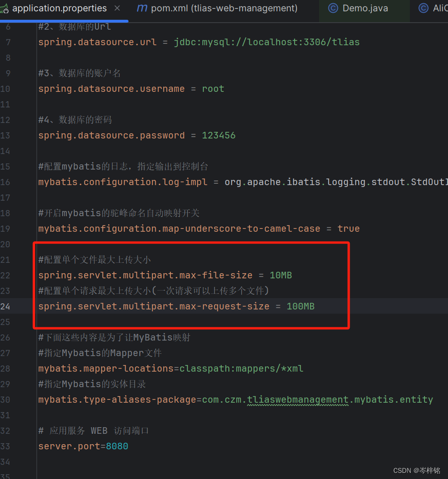Viewport: 448px width, 479px height.
Task: Click the mybatis.type-aliases-package line
Action: coord(236,400)
